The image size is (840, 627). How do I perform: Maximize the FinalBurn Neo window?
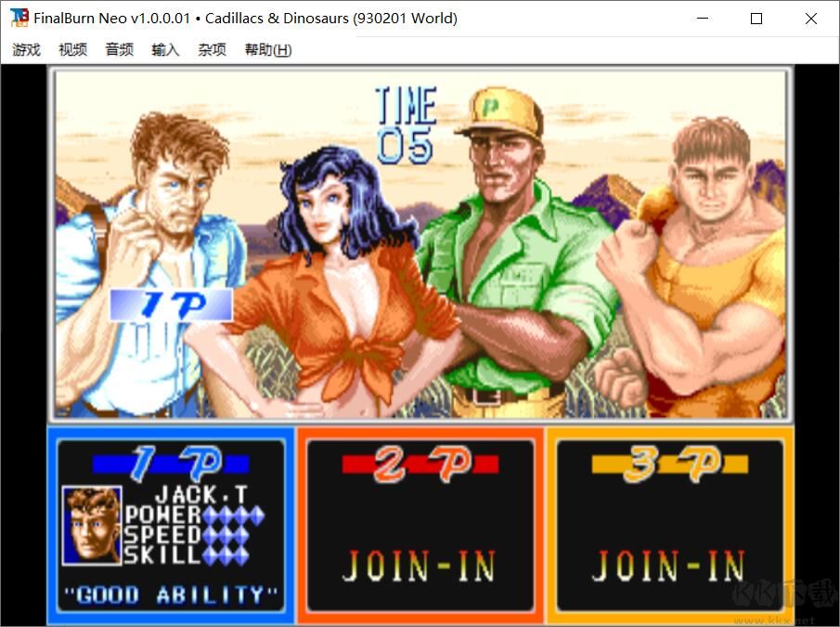pyautogui.click(x=756, y=19)
